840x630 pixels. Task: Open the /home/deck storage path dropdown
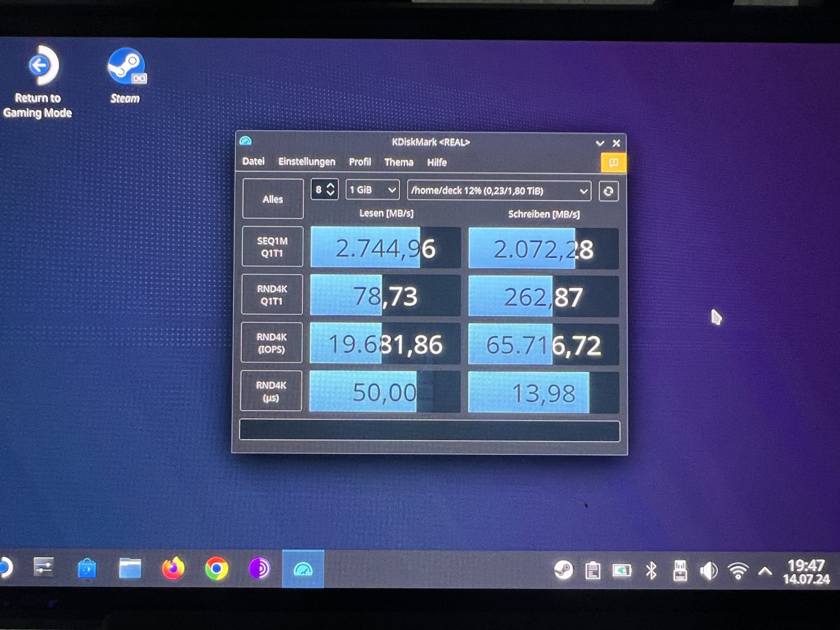pyautogui.click(x=499, y=191)
